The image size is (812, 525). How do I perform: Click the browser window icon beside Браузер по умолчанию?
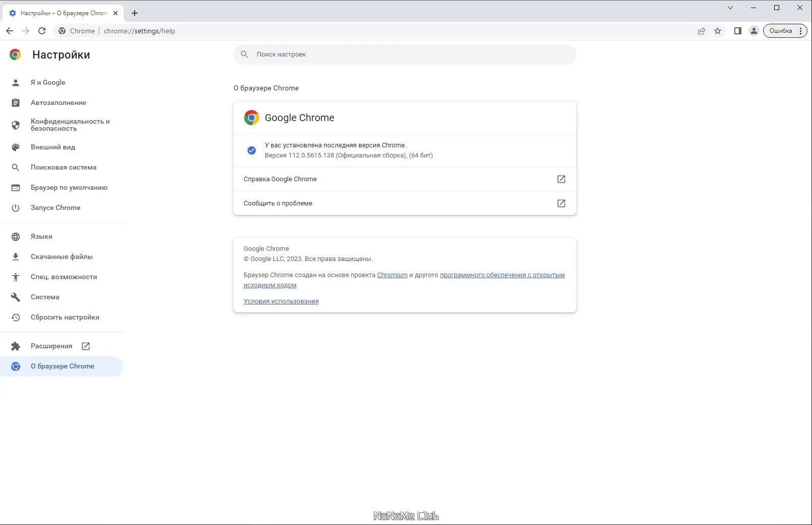(16, 187)
